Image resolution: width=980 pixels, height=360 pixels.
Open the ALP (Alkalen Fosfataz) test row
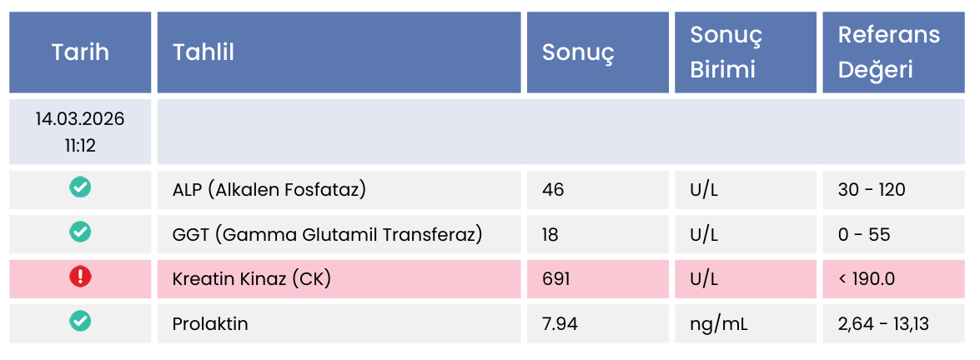269,190
